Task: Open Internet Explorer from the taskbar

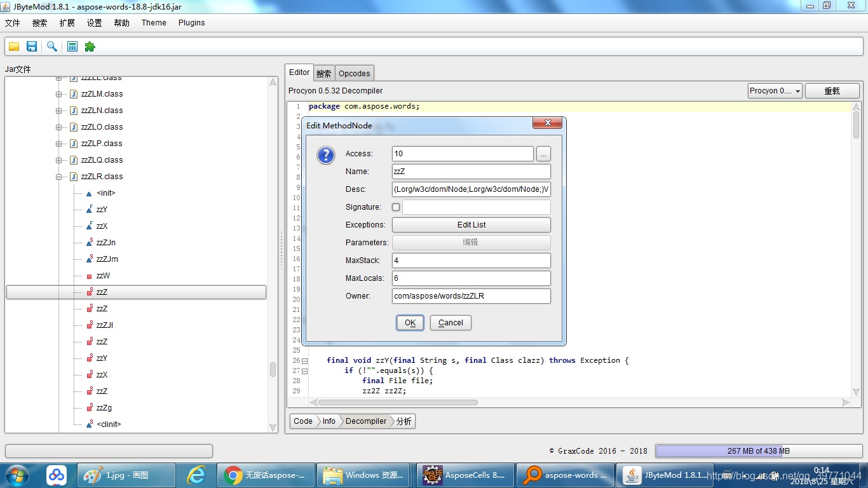Action: [x=196, y=475]
